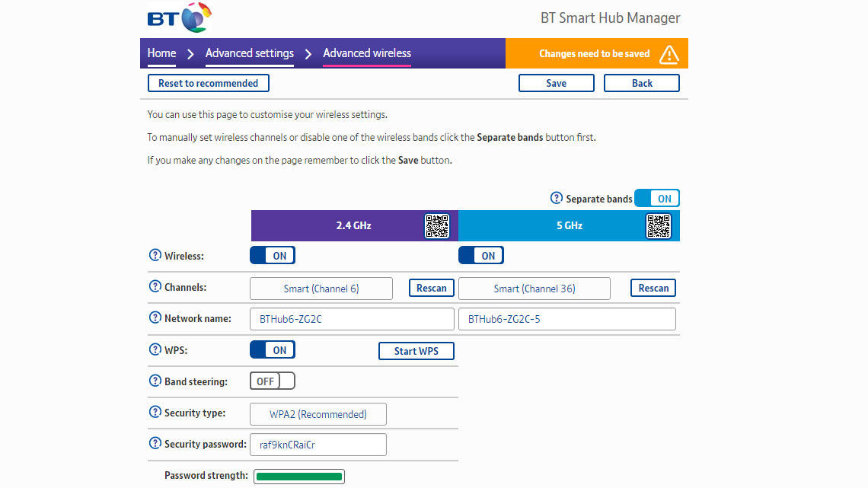Go to Advanced settings breadcrumb

pos(250,53)
